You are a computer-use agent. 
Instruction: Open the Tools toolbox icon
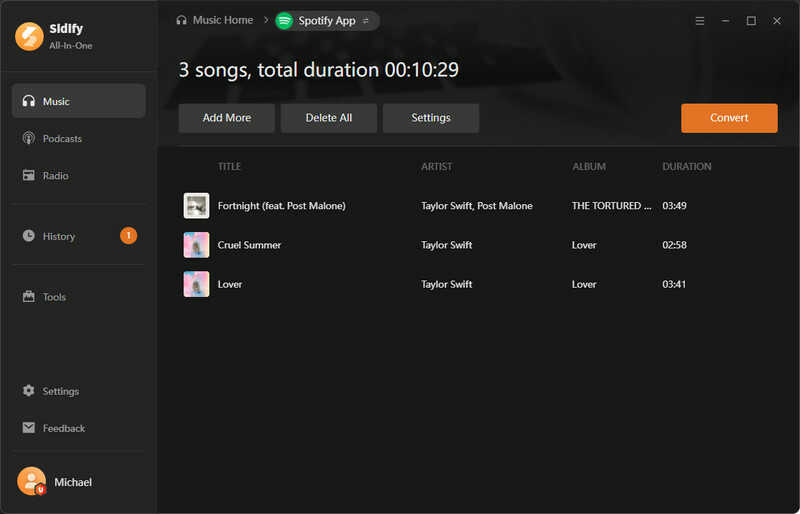pyautogui.click(x=29, y=297)
